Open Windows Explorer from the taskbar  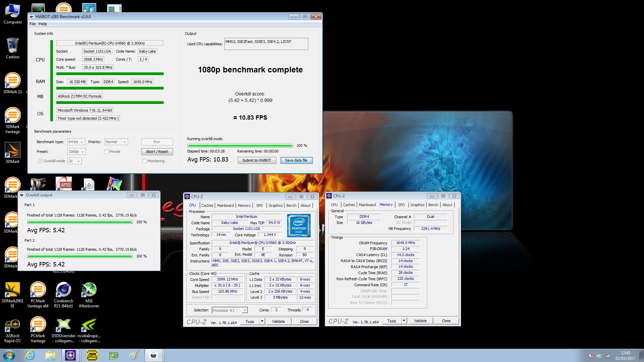point(51,355)
